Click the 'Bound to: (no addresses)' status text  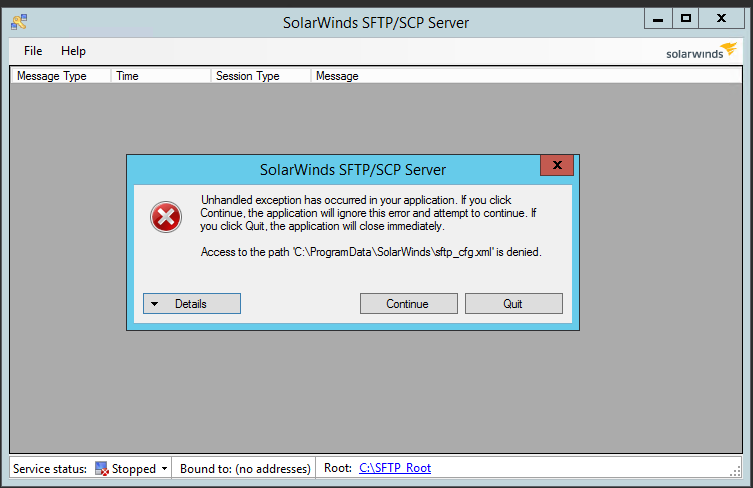[245, 469]
